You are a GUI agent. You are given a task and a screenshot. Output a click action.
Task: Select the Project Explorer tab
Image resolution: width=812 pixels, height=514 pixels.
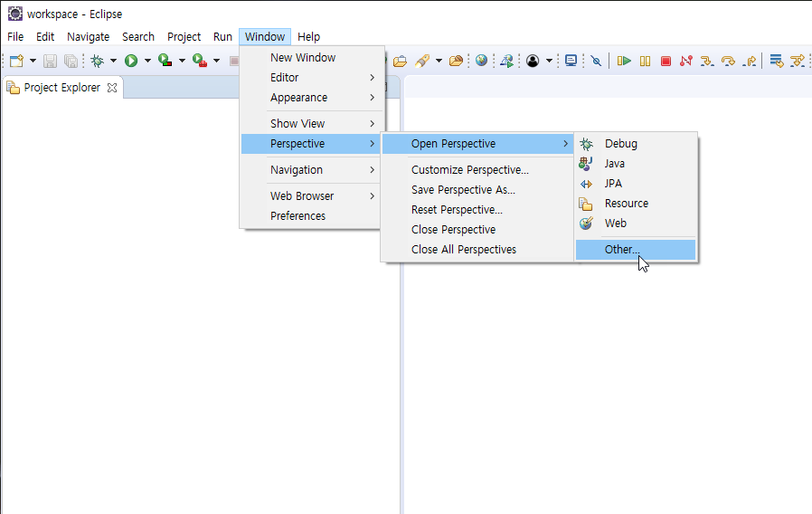[x=62, y=88]
